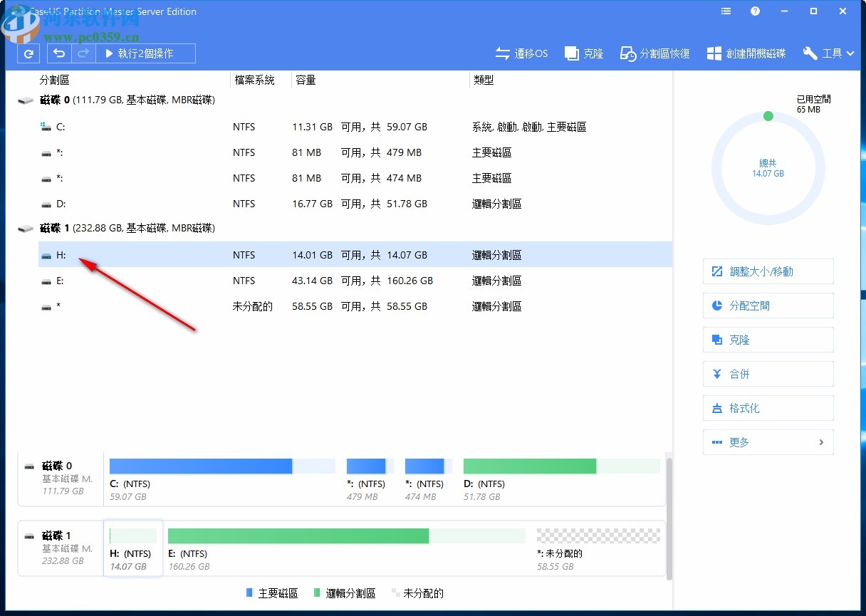Select the 調整大小/移動 resize option
866x616 pixels.
point(768,271)
